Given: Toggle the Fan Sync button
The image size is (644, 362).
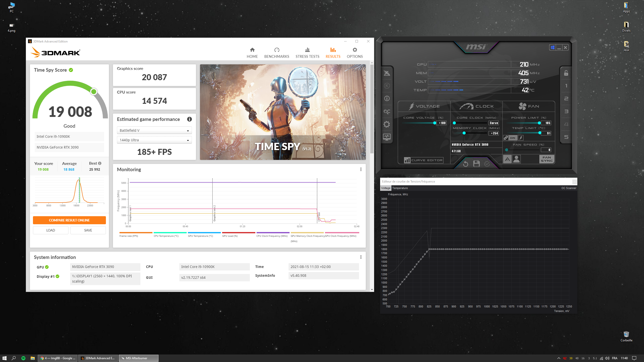Looking at the screenshot, I should [547, 159].
